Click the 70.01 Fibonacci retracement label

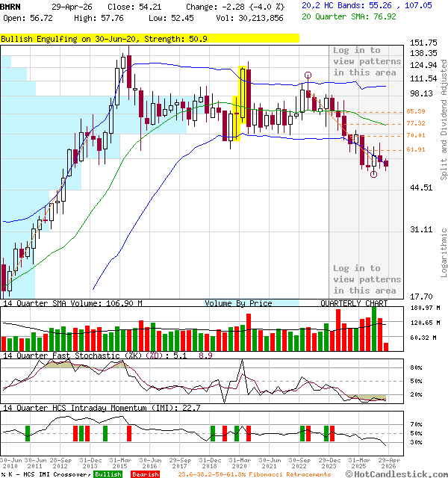[x=416, y=135]
